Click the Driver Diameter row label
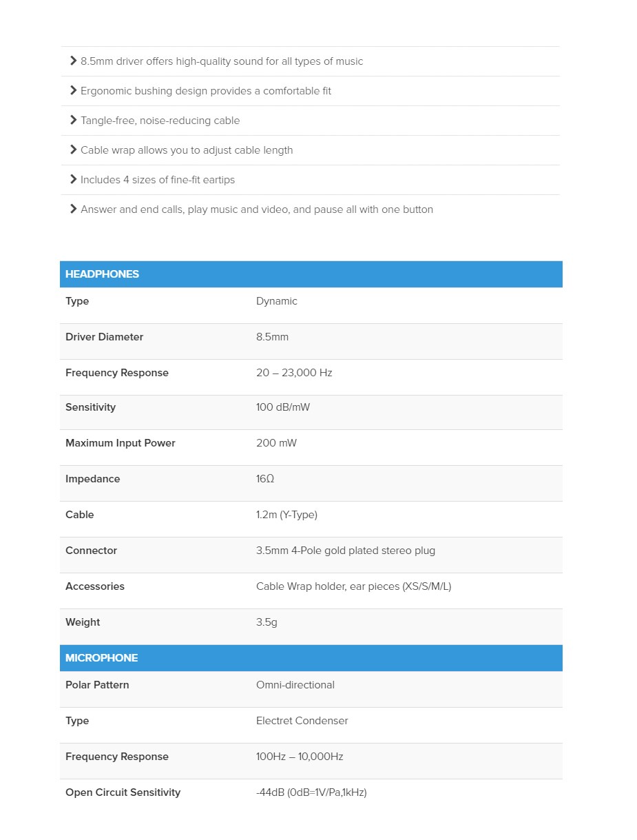The image size is (637, 840). [104, 337]
